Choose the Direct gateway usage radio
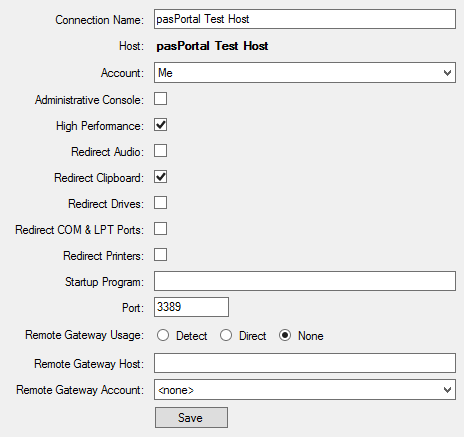 coord(226,335)
